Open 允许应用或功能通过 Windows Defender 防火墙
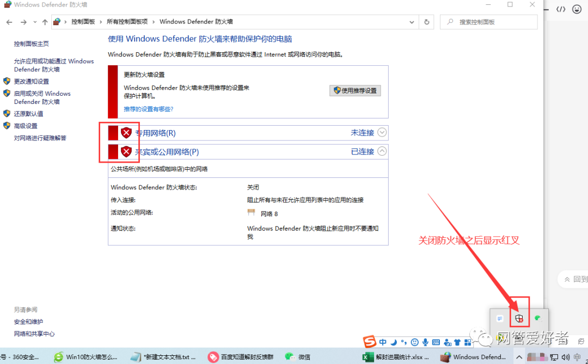This screenshot has height=364, width=588. pos(54,65)
